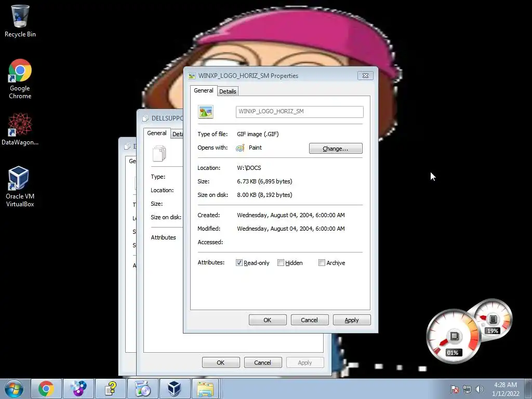Click OK in the DELLSUPPORT window
The height and width of the screenshot is (399, 532).
(x=220, y=362)
